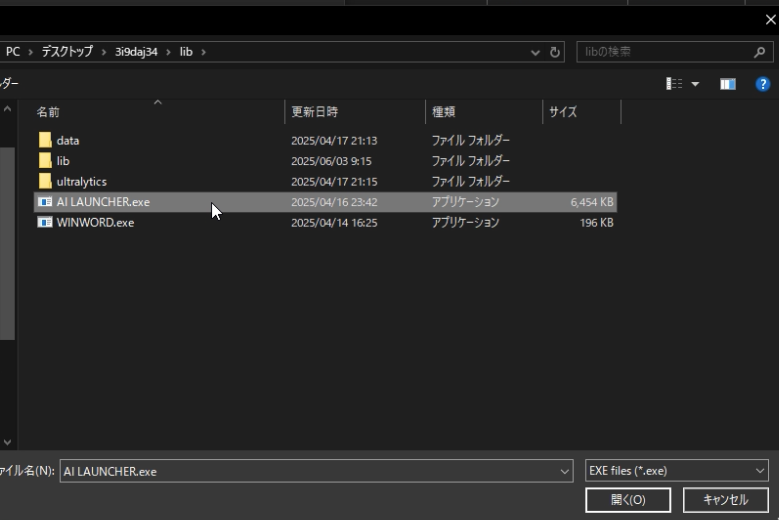Select the WINWORD.exe file icon

click(x=45, y=223)
